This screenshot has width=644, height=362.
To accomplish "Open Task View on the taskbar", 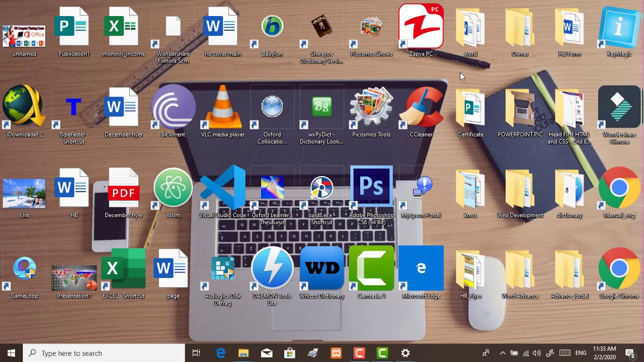I will point(196,353).
